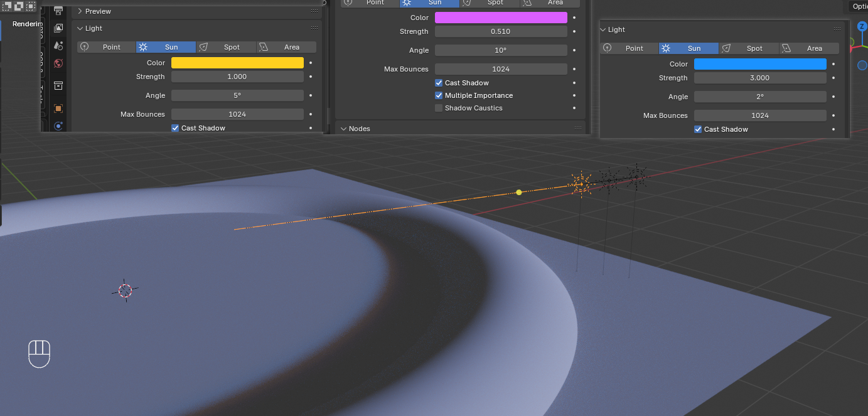Toggle Cast Shadow in the magenta light panel
This screenshot has height=416, width=868.
439,83
